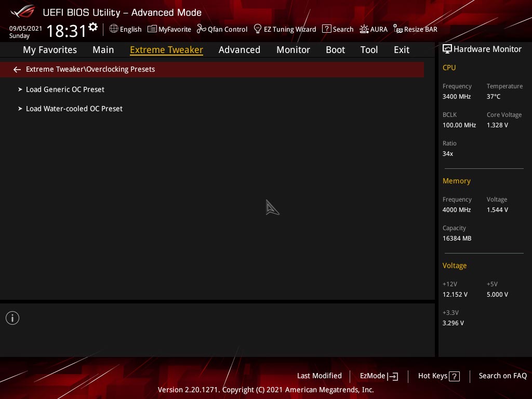The height and width of the screenshot is (399, 532).
Task: Click memory capacity 16384 MB
Action: tap(457, 238)
